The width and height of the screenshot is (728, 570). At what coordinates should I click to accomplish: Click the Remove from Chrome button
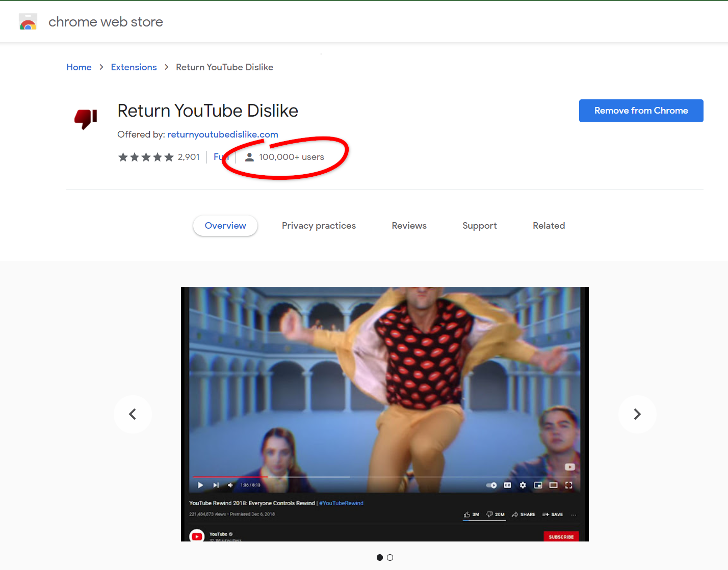[641, 111]
